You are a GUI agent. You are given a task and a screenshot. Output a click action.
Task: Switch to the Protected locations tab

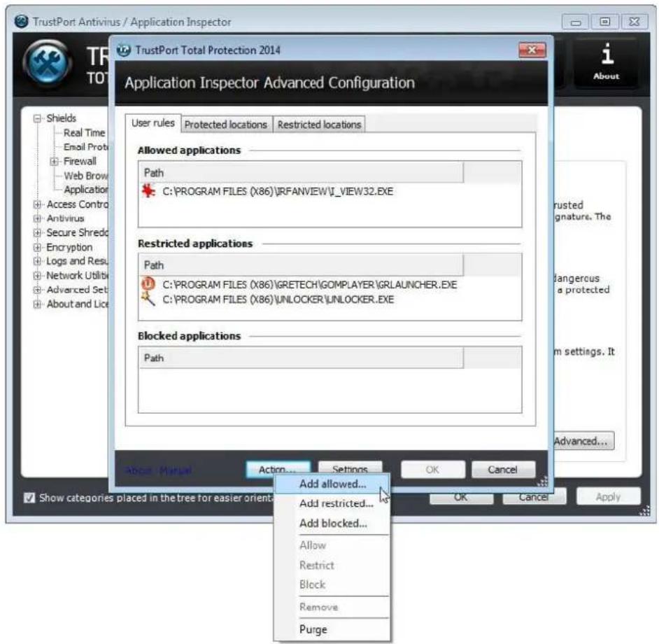(226, 125)
